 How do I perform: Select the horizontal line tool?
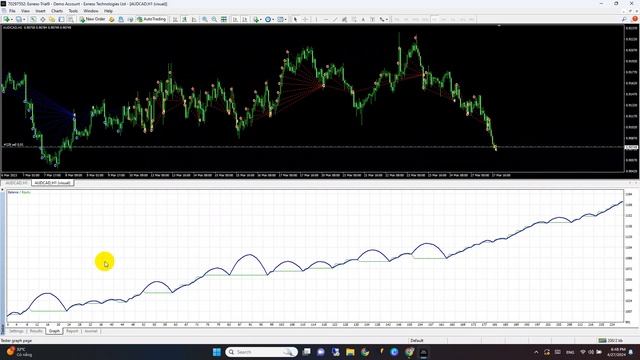[326, 19]
